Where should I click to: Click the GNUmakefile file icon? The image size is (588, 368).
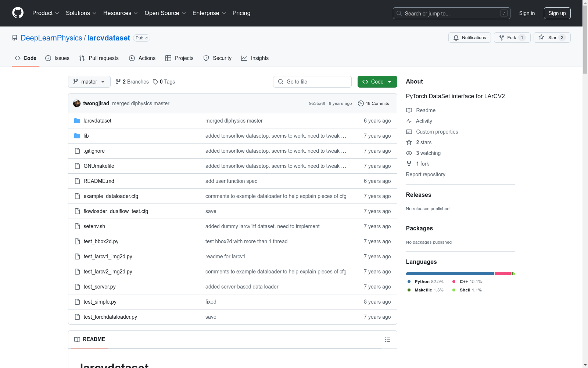77,166
